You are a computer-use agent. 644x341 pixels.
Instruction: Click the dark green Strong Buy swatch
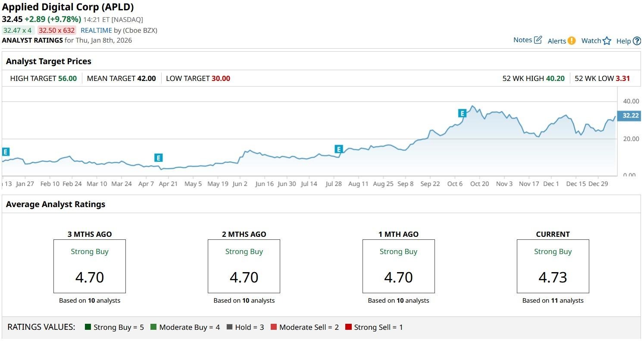88,327
